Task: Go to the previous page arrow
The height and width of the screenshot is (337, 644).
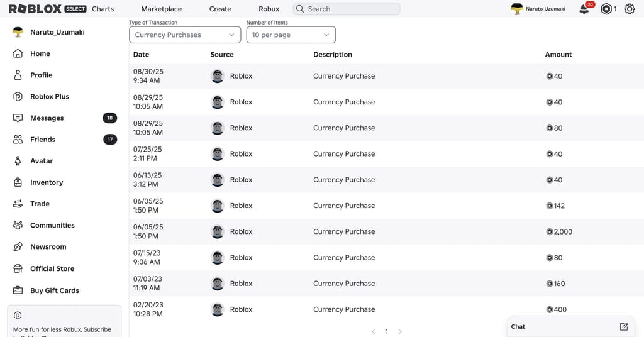Action: 374,332
